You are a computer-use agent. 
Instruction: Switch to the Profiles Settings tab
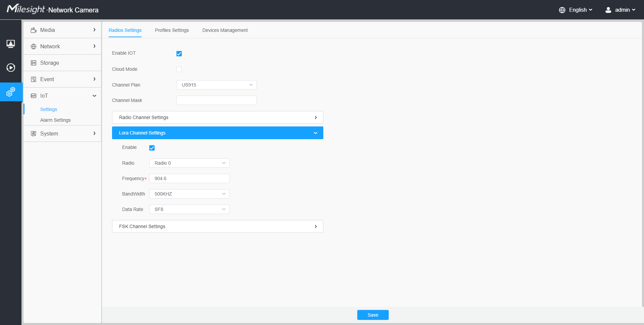[172, 30]
